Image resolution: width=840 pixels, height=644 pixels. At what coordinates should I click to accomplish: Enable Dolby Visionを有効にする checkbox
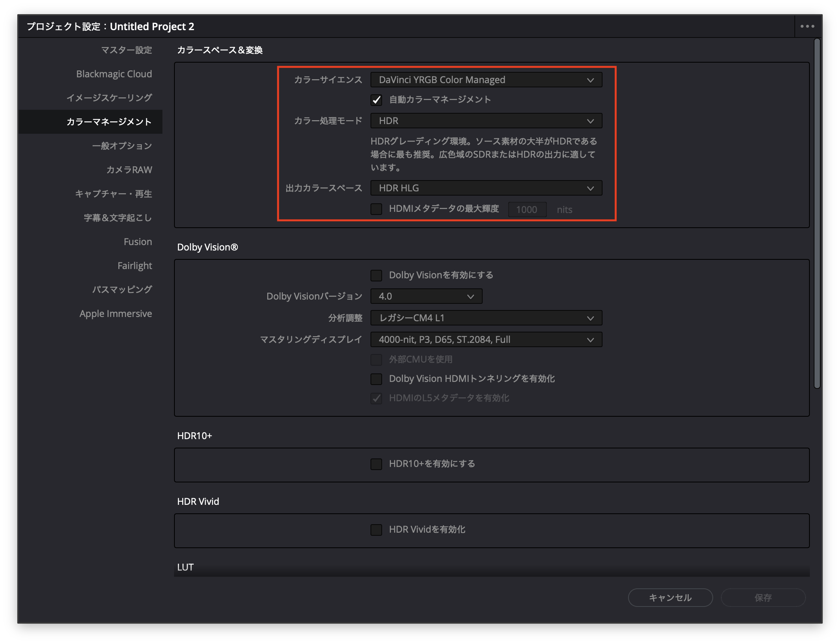[376, 275]
